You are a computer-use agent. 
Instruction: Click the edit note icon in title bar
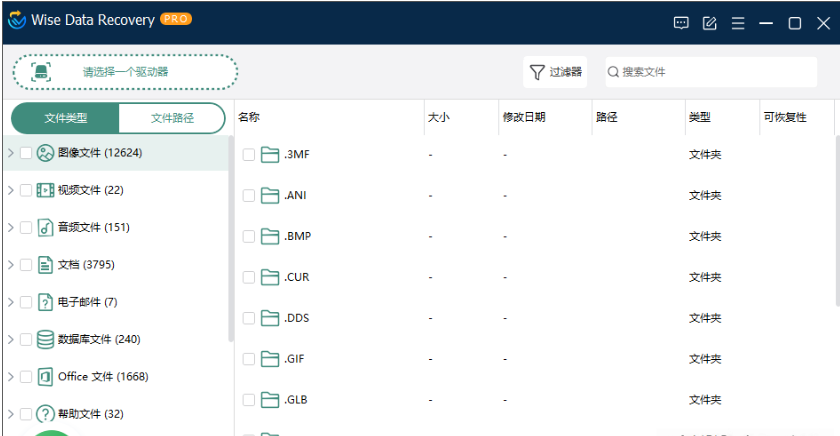[x=710, y=23]
